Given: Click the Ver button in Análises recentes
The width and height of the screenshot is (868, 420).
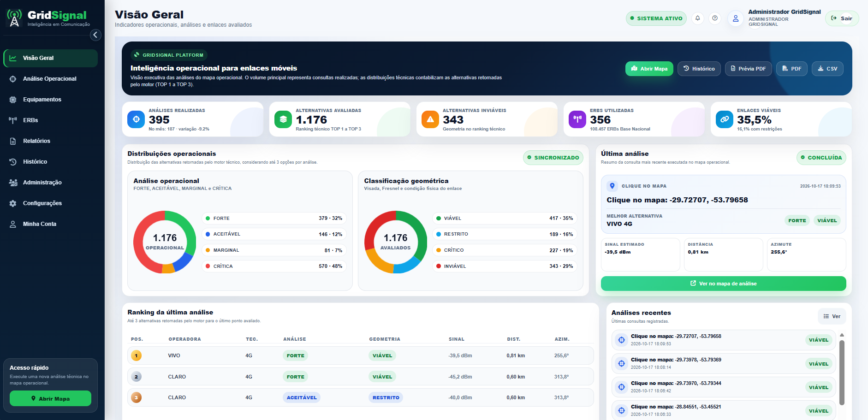Looking at the screenshot, I should [x=832, y=316].
